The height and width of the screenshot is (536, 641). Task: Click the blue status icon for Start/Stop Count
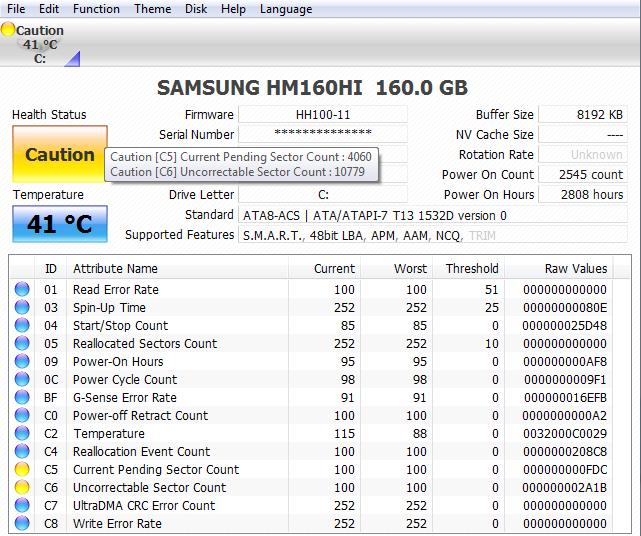(x=22, y=325)
